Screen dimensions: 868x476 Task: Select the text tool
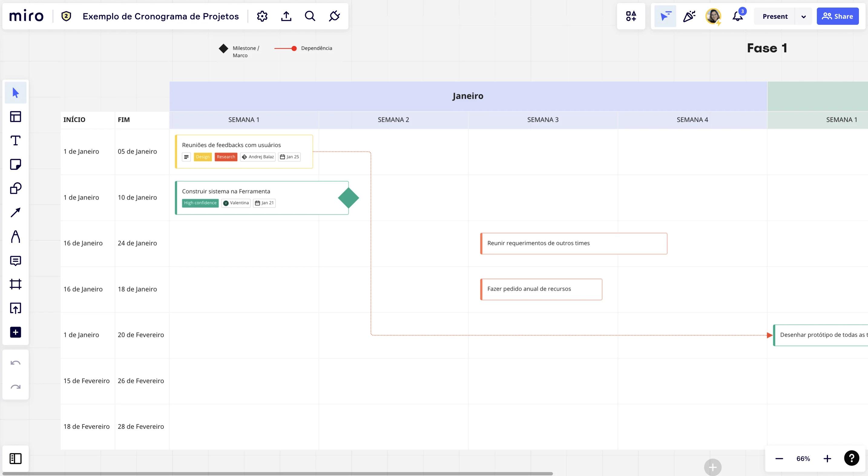pyautogui.click(x=15, y=141)
